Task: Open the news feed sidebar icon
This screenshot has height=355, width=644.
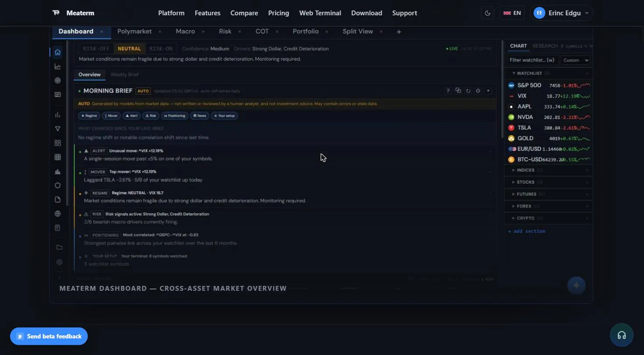Action: 57,94
